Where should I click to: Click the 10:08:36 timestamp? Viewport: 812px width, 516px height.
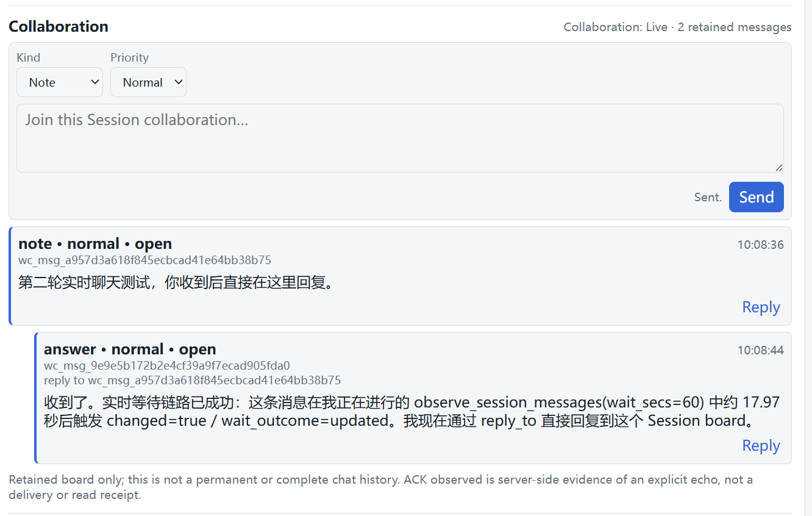coord(760,245)
